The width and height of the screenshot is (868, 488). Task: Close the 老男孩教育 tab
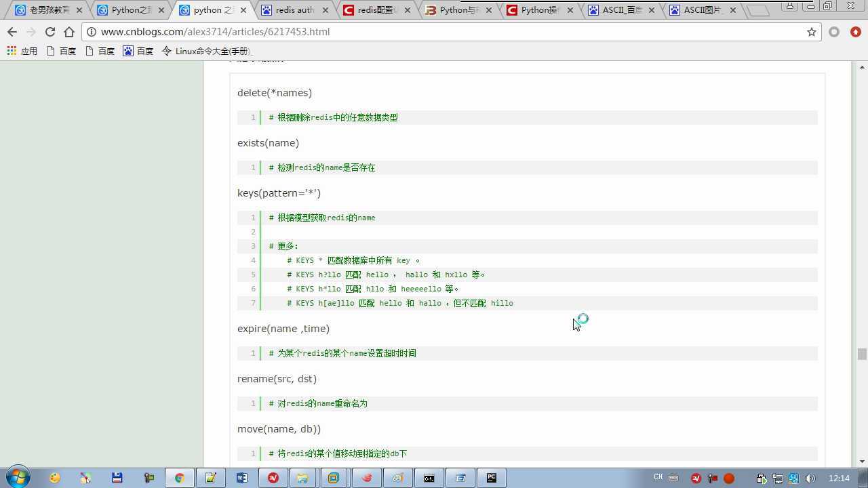point(79,10)
